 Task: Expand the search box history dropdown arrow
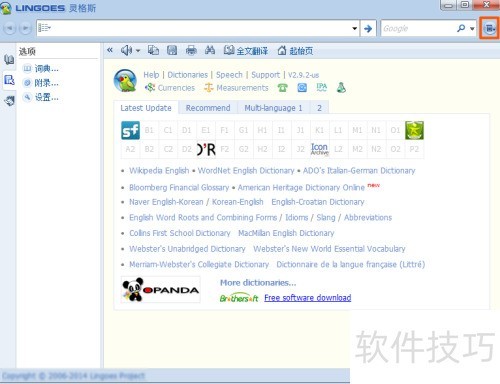pos(355,29)
